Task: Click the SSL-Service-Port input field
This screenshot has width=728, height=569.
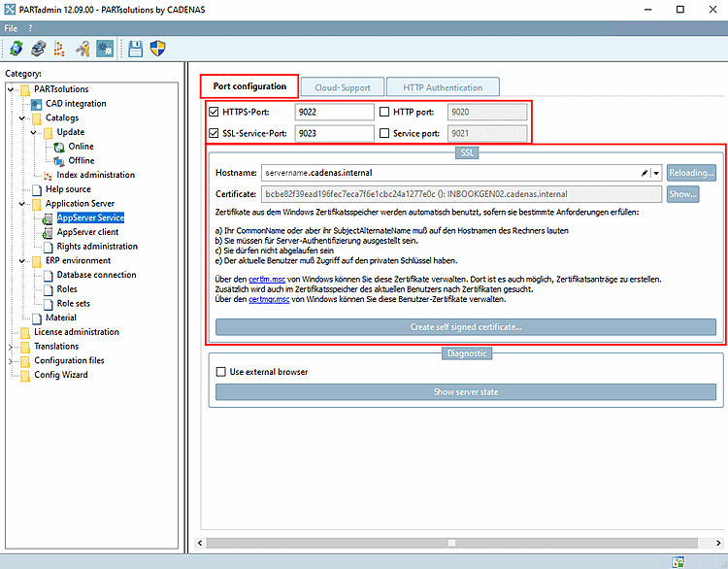Action: 334,134
